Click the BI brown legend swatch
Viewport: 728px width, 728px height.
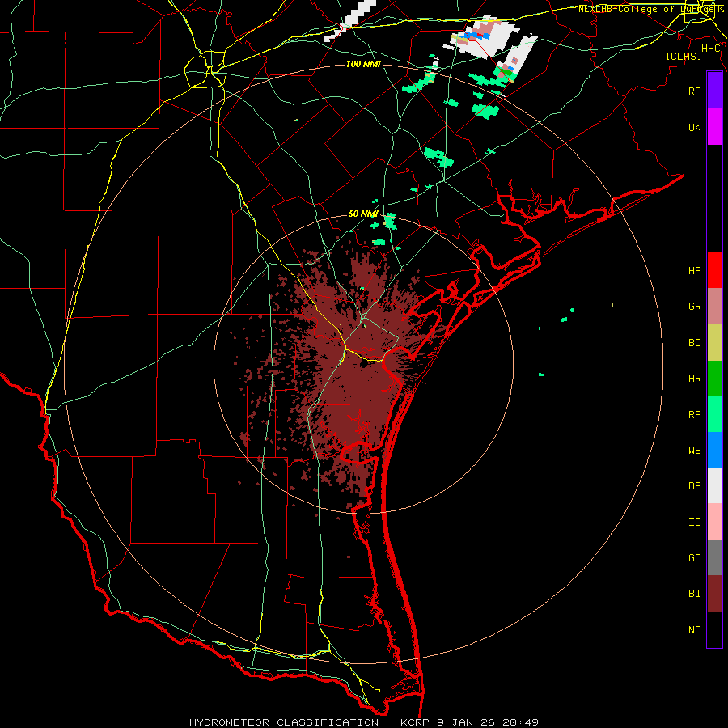[714, 594]
